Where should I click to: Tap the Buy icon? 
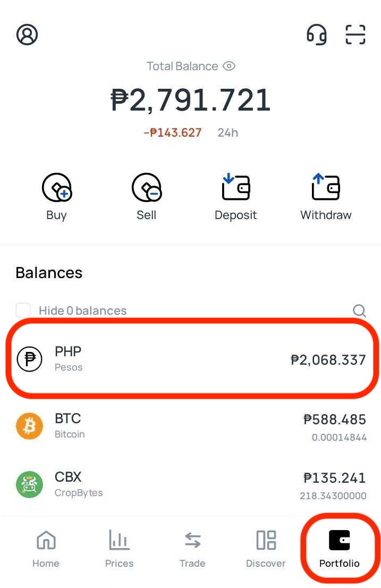56,187
